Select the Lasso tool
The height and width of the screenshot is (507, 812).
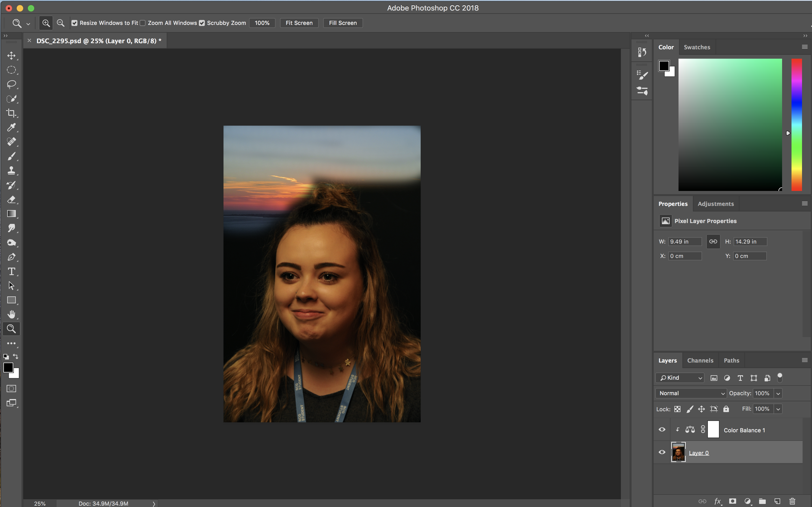click(11, 84)
